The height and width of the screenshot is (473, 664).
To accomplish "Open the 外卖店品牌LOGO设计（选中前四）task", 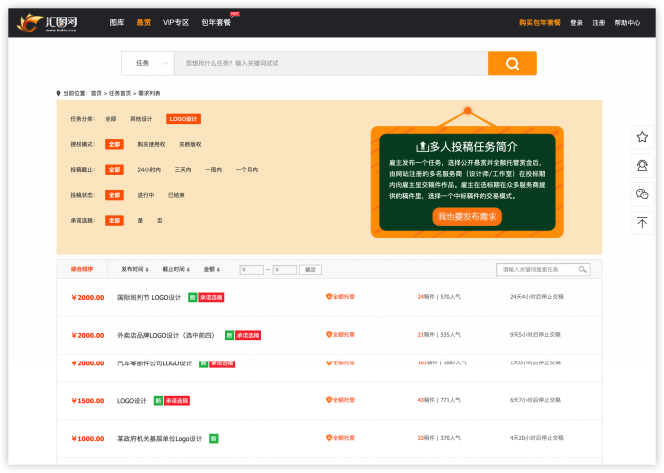I will (x=167, y=335).
